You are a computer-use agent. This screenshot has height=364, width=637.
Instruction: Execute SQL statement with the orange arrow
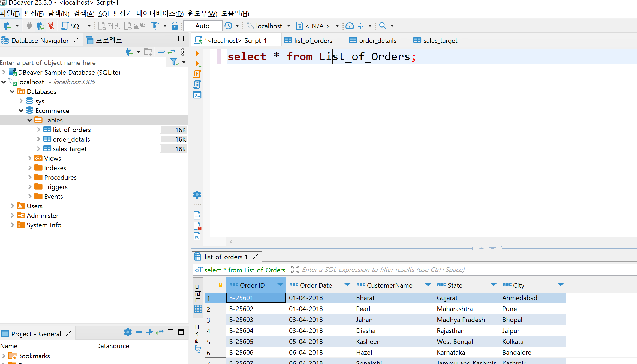click(197, 53)
